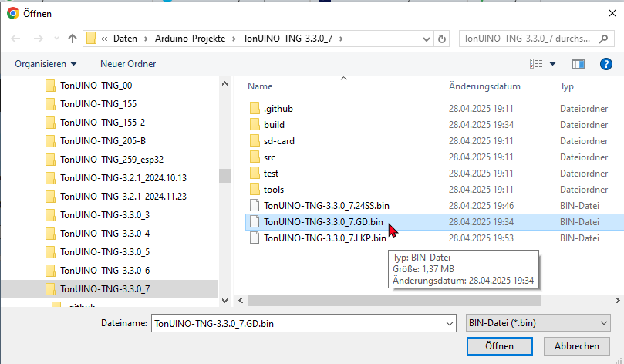Close the Öffnen dialog window

[612, 14]
